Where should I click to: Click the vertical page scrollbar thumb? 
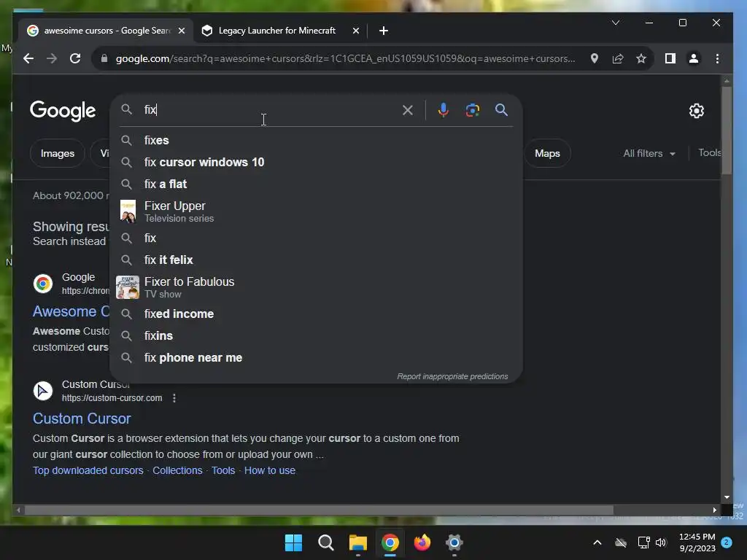pos(726,131)
